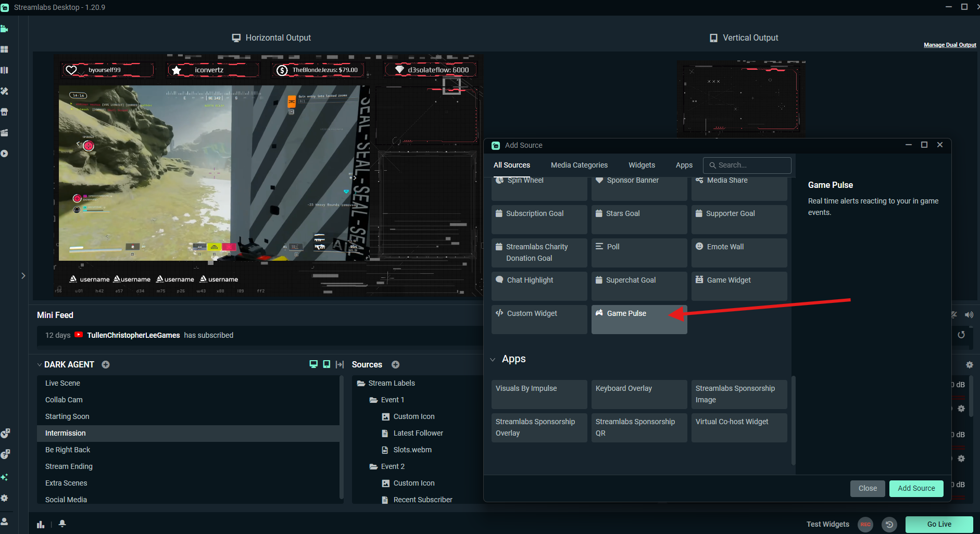Toggle the horizontal output display icon

(x=313, y=364)
